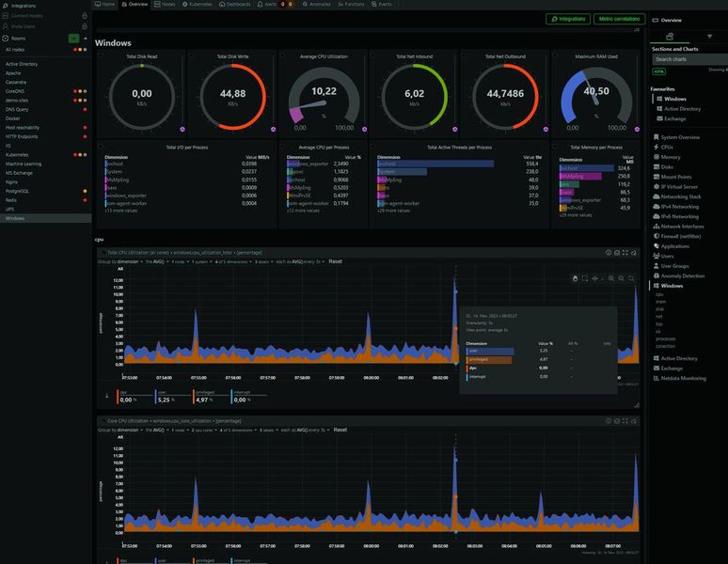
Task: Open the Functions tab
Action: 352,4
